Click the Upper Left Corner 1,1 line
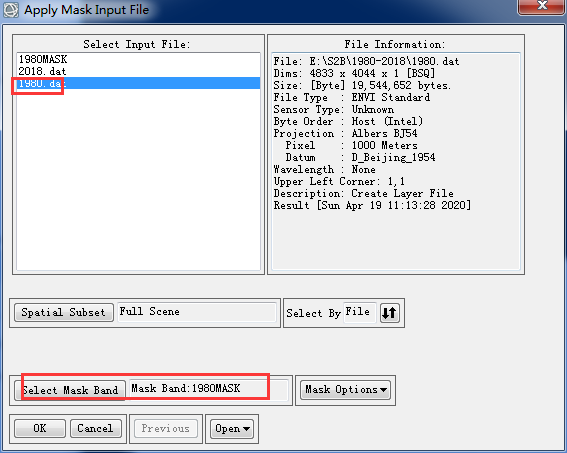Image resolution: width=567 pixels, height=453 pixels. [339, 181]
